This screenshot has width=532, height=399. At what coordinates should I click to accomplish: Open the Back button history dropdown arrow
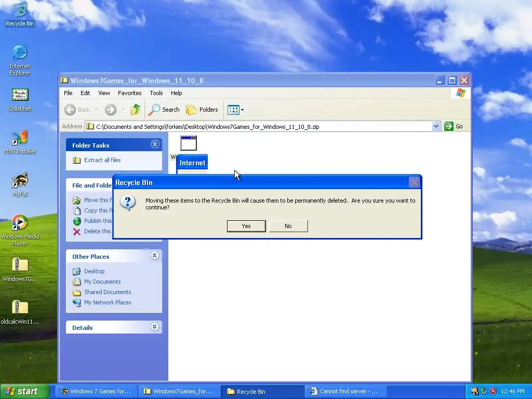(96, 110)
